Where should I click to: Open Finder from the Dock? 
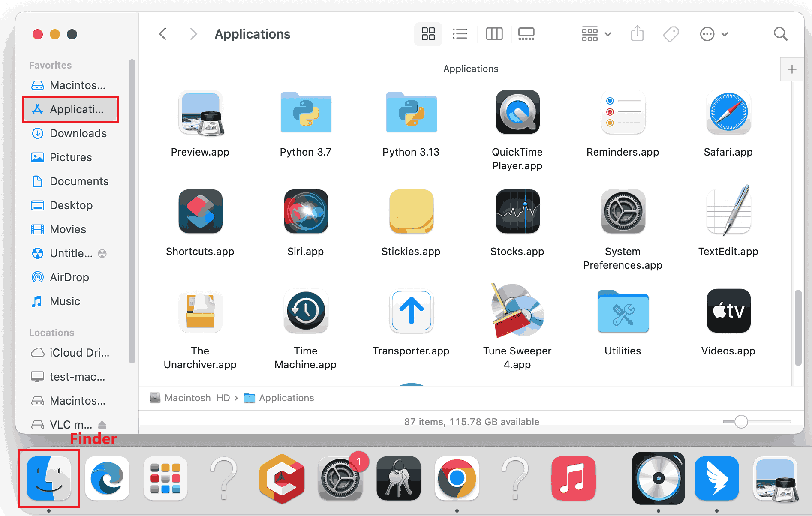tap(49, 478)
